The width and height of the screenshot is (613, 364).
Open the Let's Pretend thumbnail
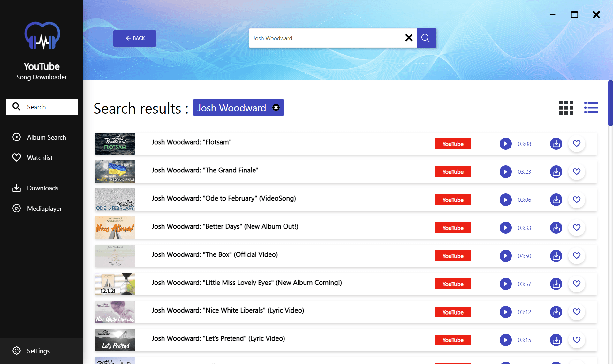point(115,340)
